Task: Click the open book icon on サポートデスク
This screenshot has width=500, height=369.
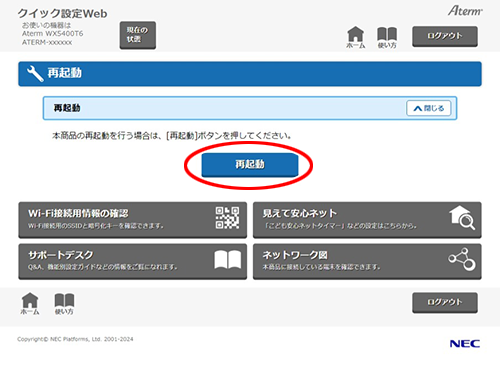Action: [x=227, y=260]
